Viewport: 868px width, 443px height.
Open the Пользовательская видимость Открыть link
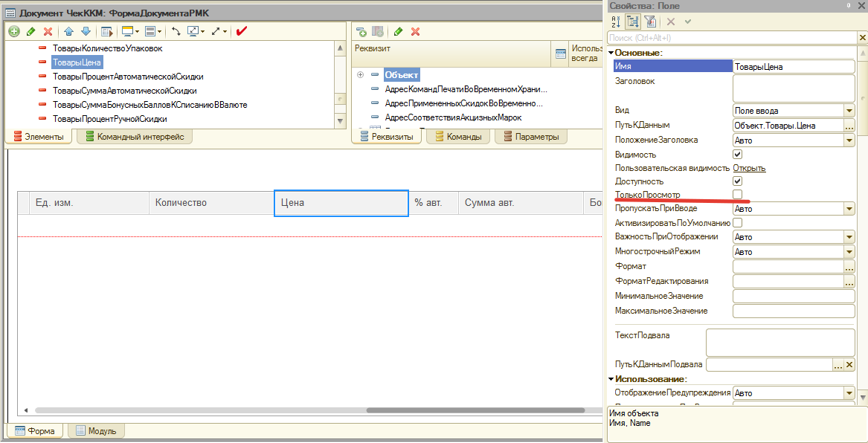click(750, 168)
